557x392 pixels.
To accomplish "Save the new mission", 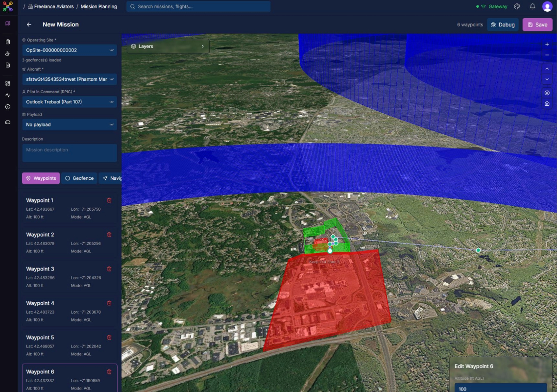I will [x=537, y=24].
